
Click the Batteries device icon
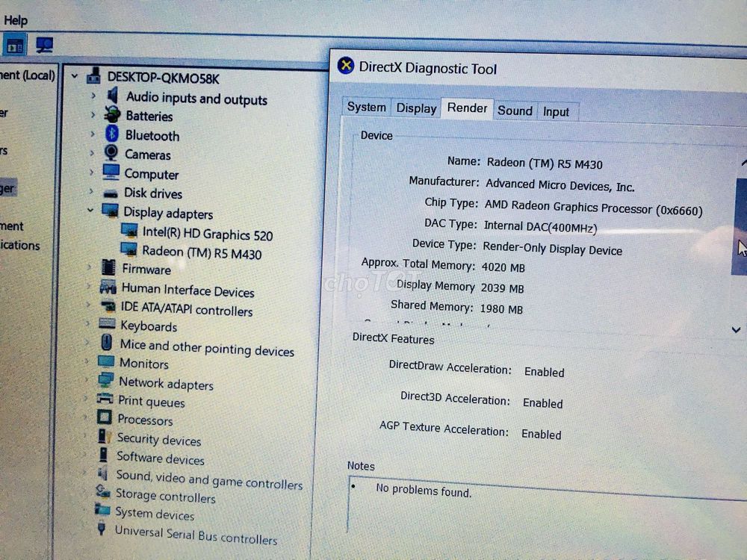[x=113, y=114]
